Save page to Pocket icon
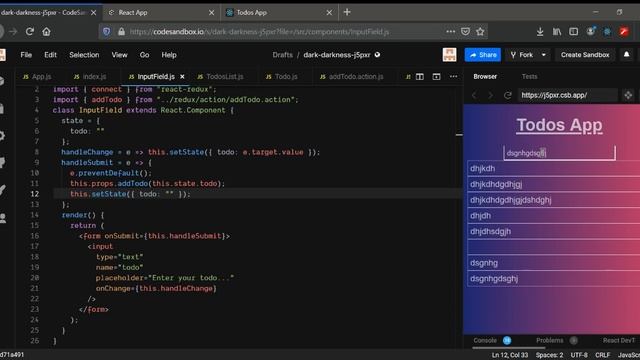The height and width of the screenshot is (360, 640). coord(465,31)
